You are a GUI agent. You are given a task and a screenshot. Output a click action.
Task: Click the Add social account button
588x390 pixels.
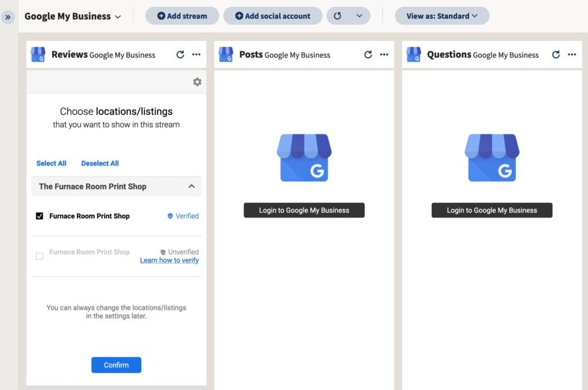click(x=273, y=16)
